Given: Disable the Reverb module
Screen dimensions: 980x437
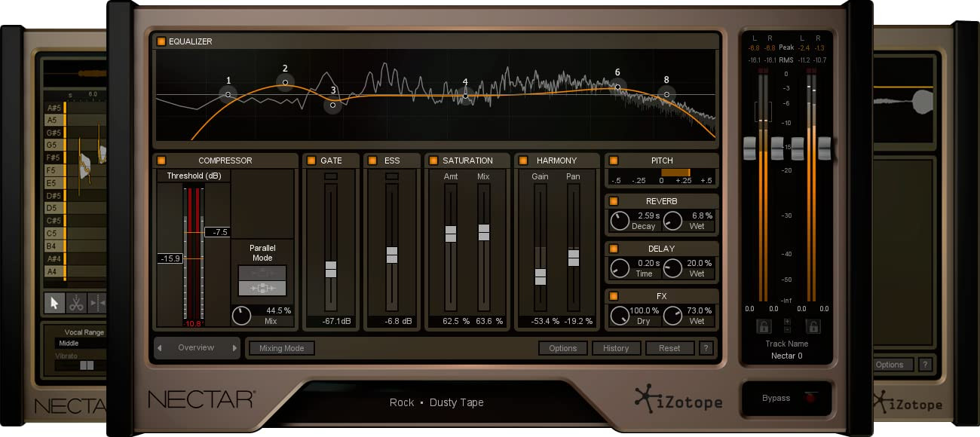Looking at the screenshot, I should pyautogui.click(x=614, y=200).
